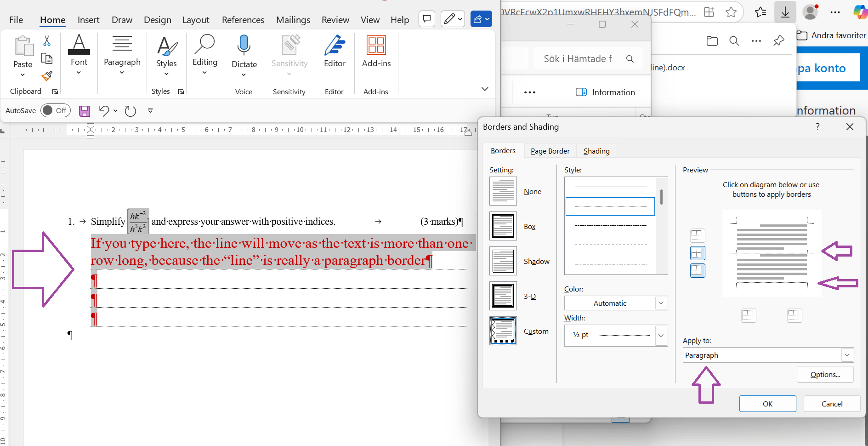868x446 pixels.
Task: Click the search magnifier in downloads panel
Action: point(734,41)
